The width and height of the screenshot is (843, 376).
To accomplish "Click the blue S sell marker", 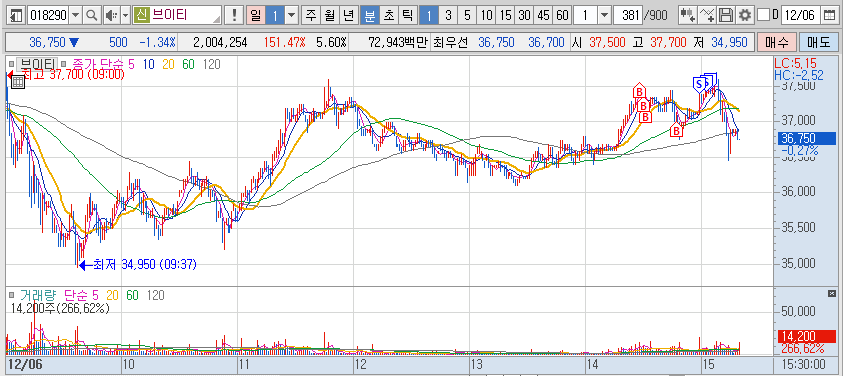I will click(699, 83).
